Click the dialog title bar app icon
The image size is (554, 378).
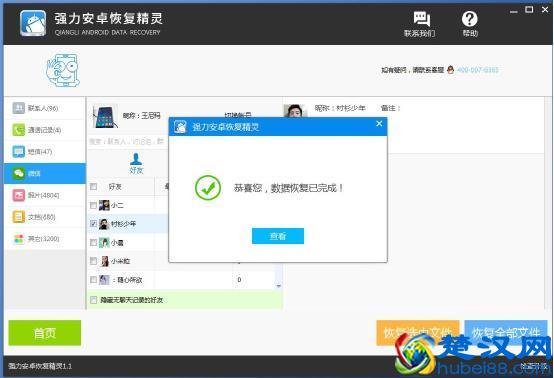tap(180, 126)
